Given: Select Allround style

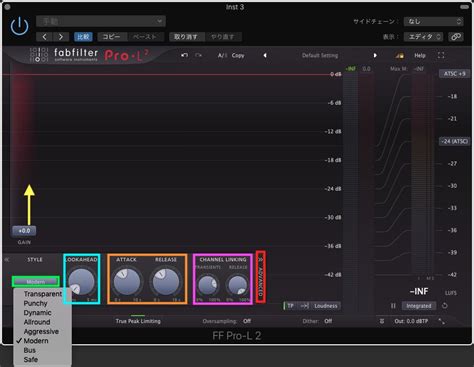Looking at the screenshot, I should point(37,322).
